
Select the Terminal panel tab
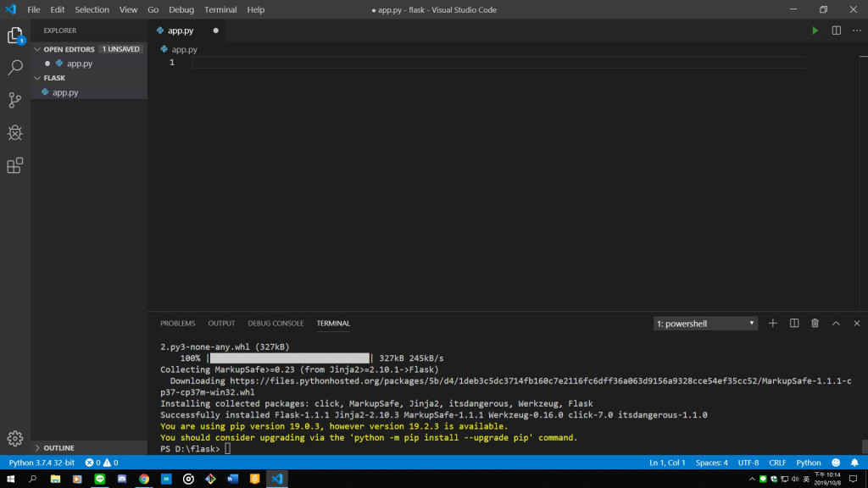tap(333, 323)
